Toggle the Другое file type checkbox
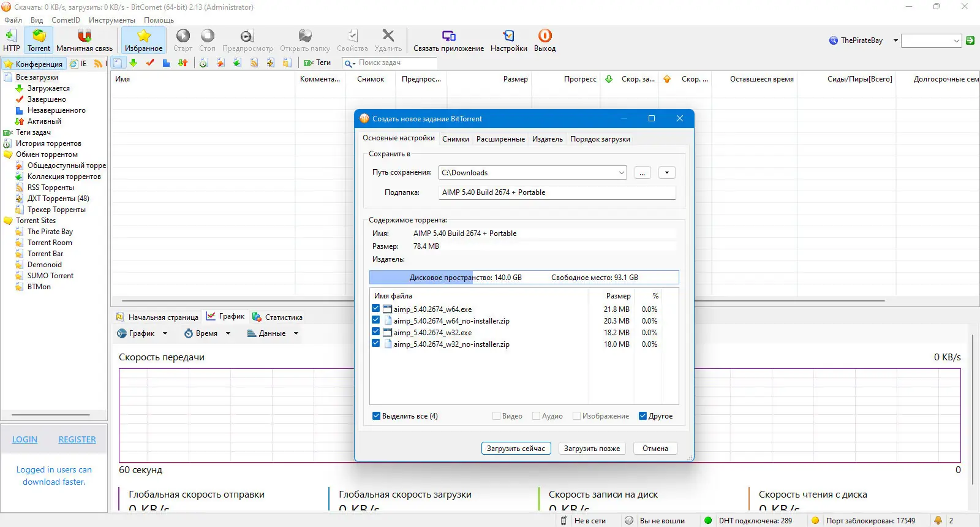The height and width of the screenshot is (527, 980). click(643, 415)
